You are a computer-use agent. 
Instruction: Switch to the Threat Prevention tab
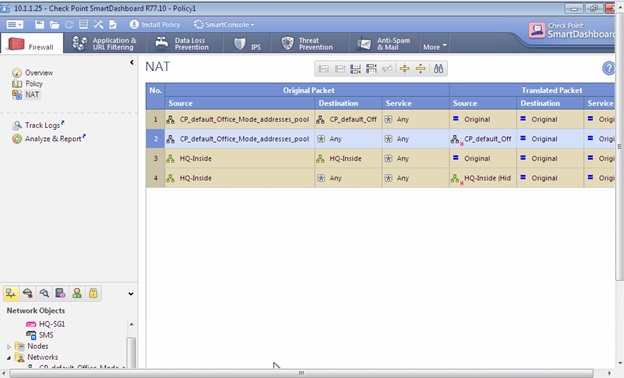(310, 43)
